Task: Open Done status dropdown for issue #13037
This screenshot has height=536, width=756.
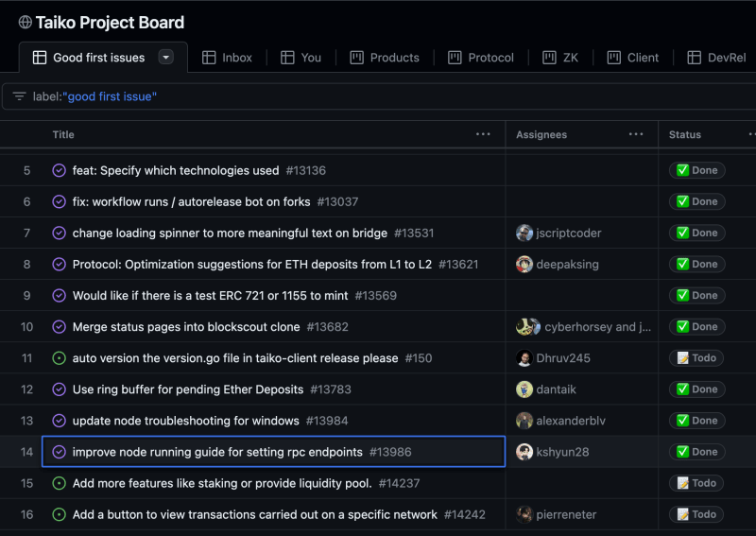Action: (x=696, y=201)
